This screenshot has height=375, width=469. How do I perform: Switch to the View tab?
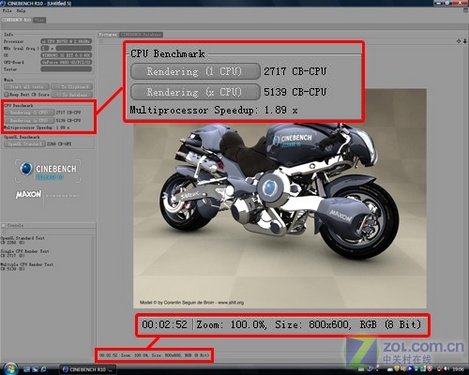pyautogui.click(x=39, y=20)
